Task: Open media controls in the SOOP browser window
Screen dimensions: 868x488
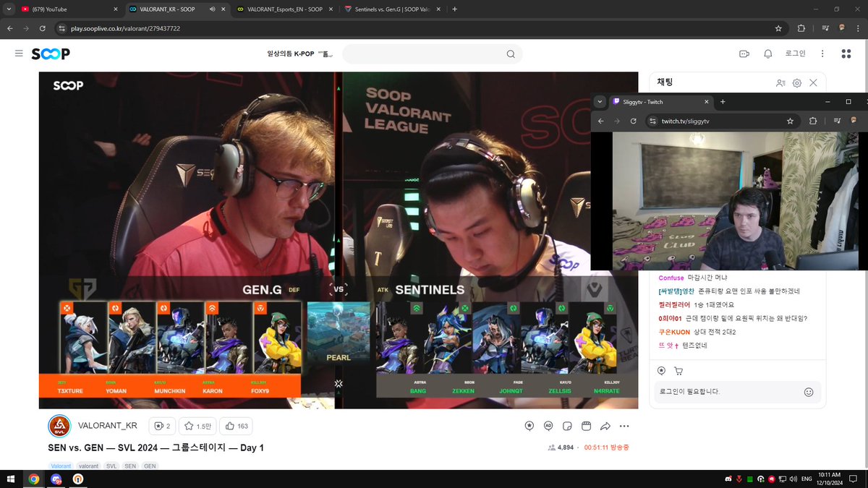Action: coord(826,28)
